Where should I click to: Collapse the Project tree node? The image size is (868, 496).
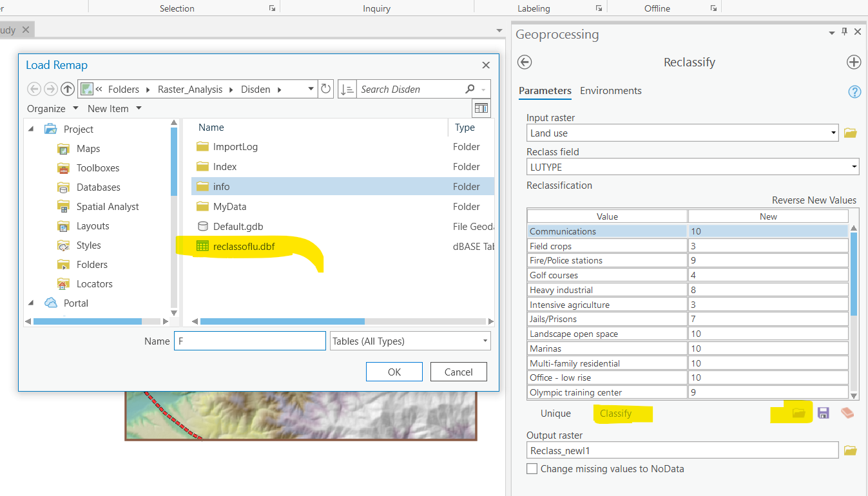tap(31, 129)
